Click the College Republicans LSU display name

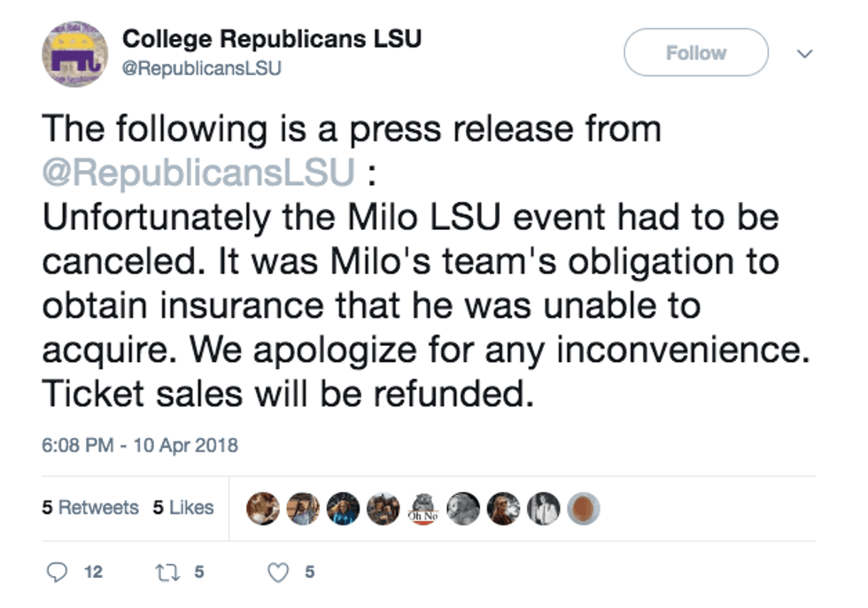coord(271,39)
